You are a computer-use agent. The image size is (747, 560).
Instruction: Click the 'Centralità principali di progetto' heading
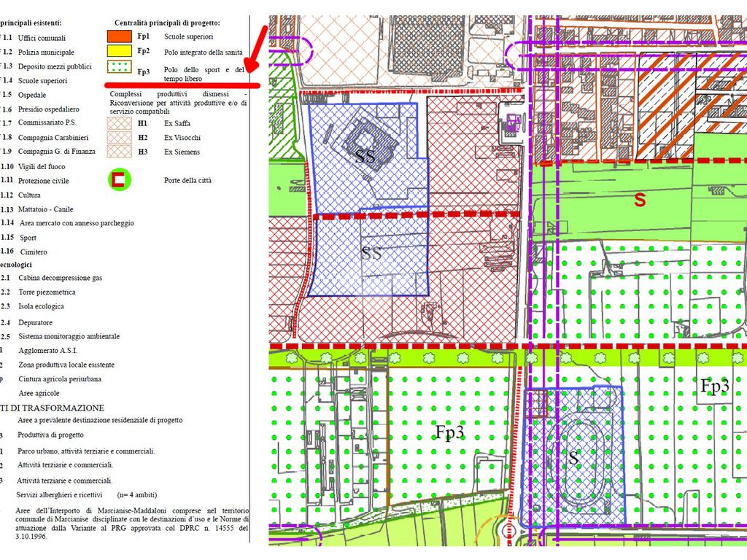(167, 23)
